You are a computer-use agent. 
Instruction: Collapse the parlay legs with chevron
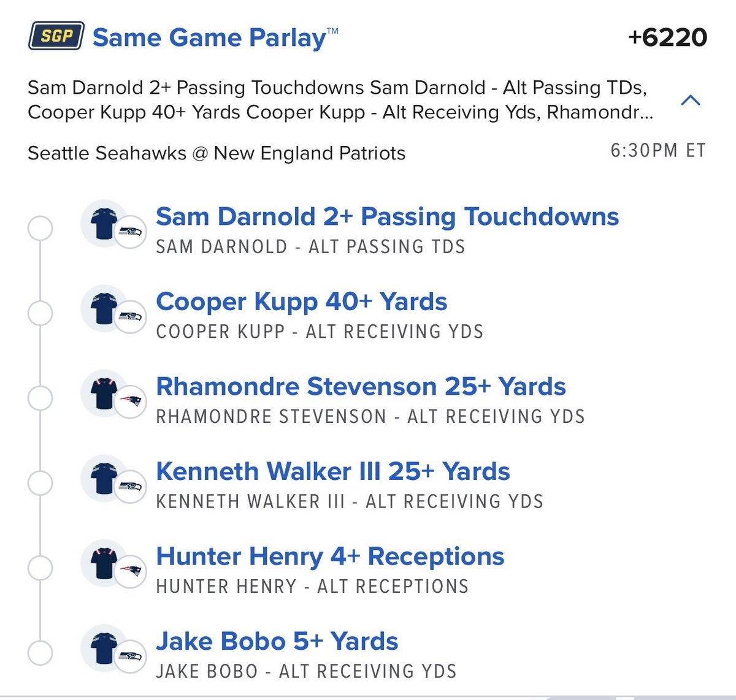tap(691, 100)
